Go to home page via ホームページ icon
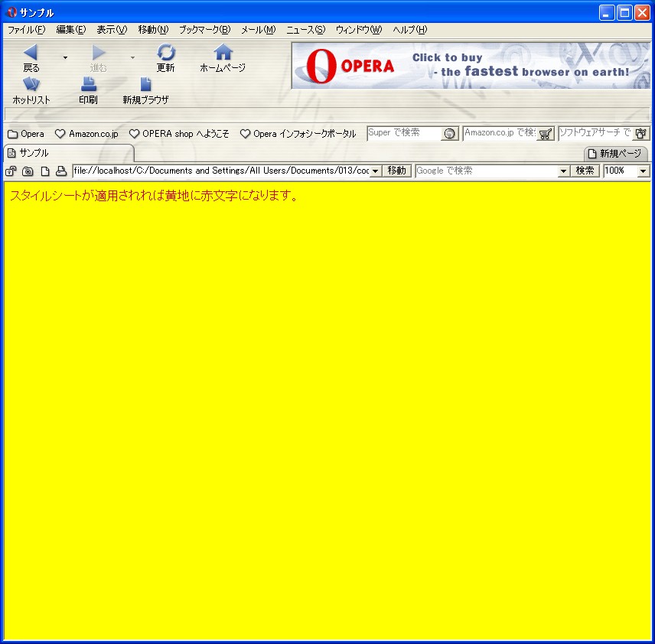655x644 pixels. (223, 53)
